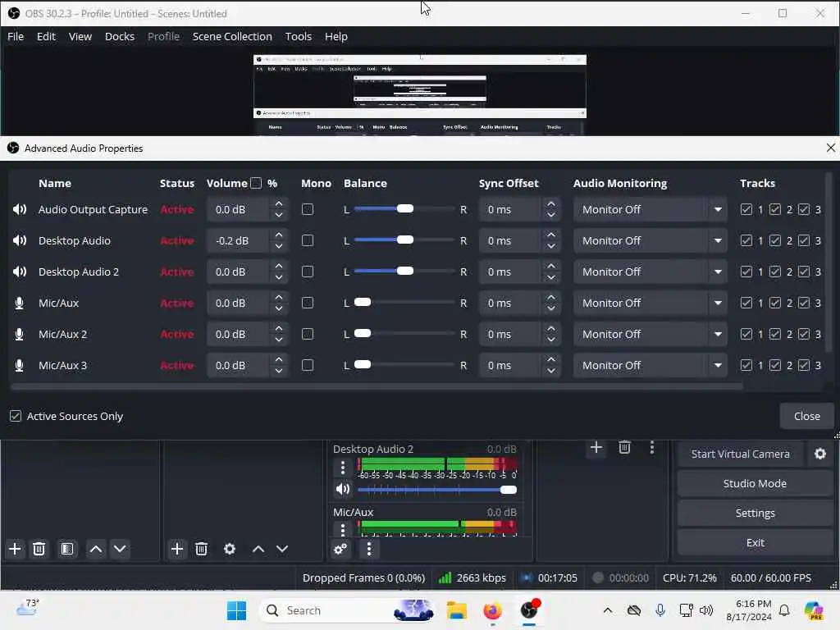Adjust Mic/Aux 3 balance slider

click(x=363, y=364)
